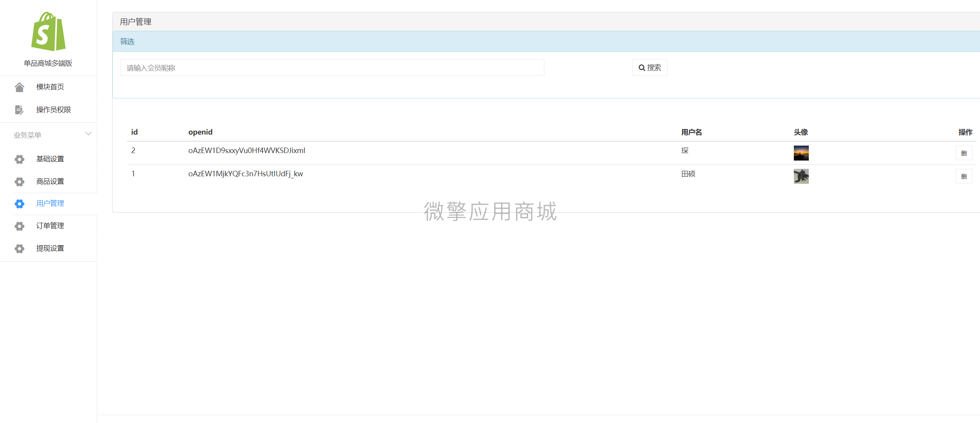Click the gear icon beside 商品设置
Screen dimensions: 980x423
pos(19,181)
